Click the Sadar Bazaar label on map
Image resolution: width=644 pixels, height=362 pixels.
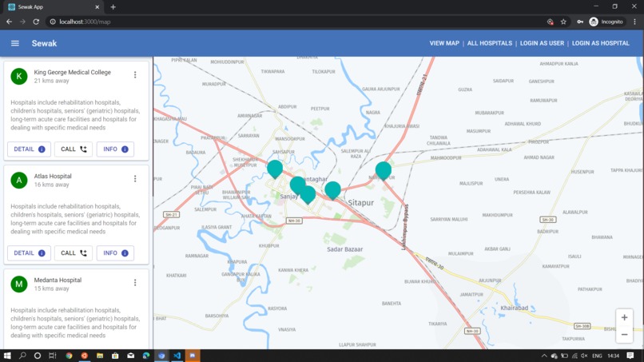click(344, 249)
